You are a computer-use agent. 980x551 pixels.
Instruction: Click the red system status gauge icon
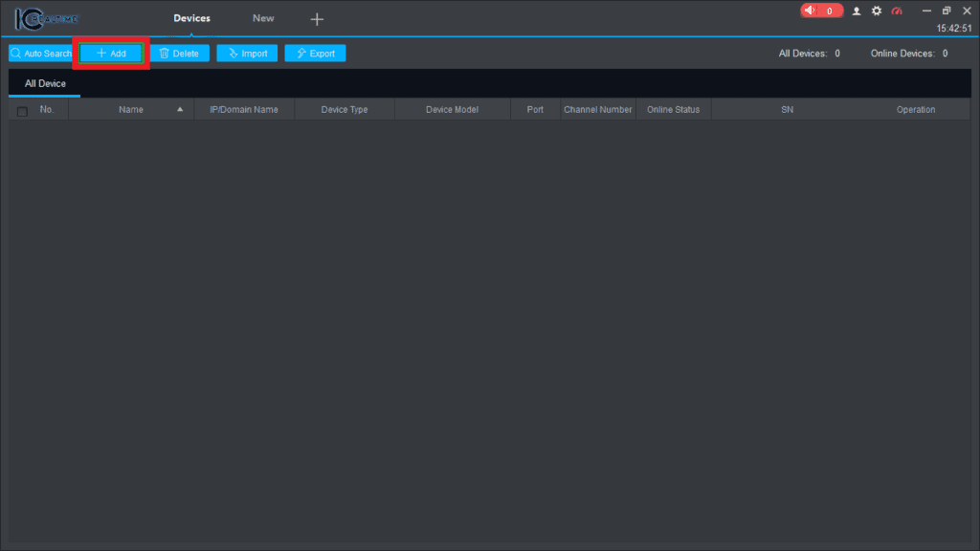click(x=897, y=11)
